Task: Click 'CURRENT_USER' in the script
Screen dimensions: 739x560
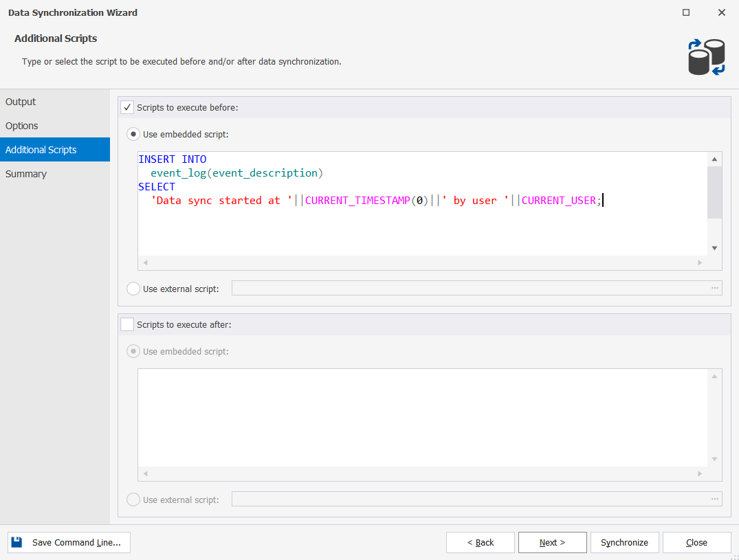Action: coord(558,201)
